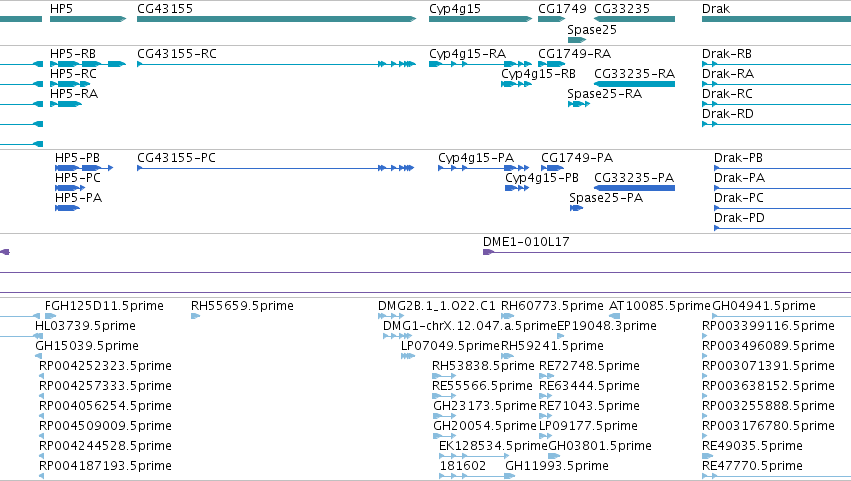The image size is (851, 481).
Task: Select EST RP003399116.5prime label
Action: tap(769, 326)
